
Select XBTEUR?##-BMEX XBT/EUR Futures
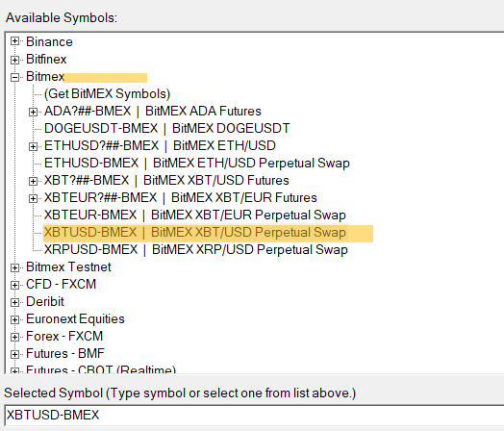tap(180, 198)
